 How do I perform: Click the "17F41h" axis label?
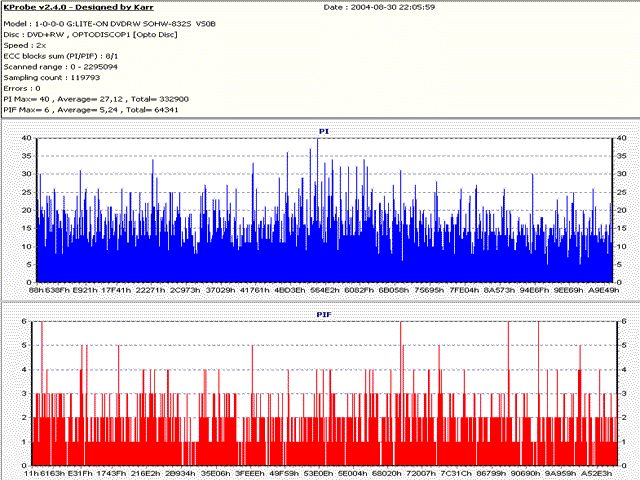click(x=116, y=290)
